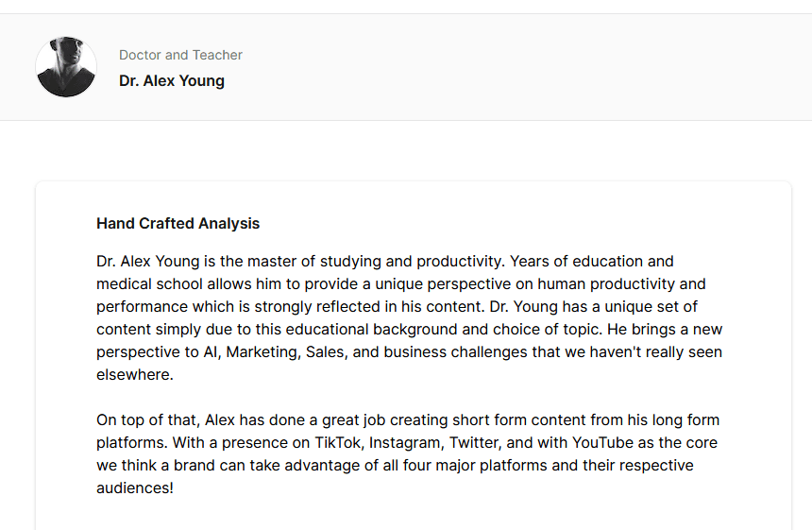Image resolution: width=812 pixels, height=530 pixels.
Task: Click the phrase "medical school" in the analysis
Action: click(149, 284)
